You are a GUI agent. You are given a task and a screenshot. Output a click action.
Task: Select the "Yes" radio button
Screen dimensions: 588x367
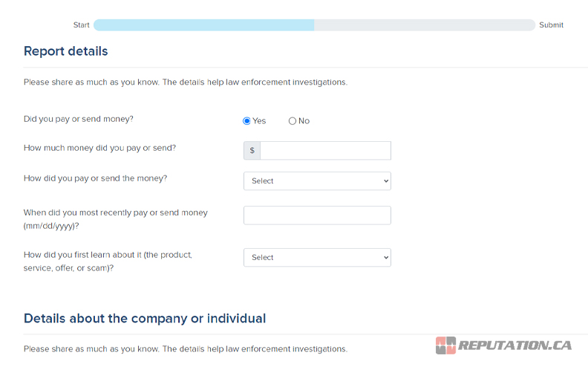[x=247, y=121]
